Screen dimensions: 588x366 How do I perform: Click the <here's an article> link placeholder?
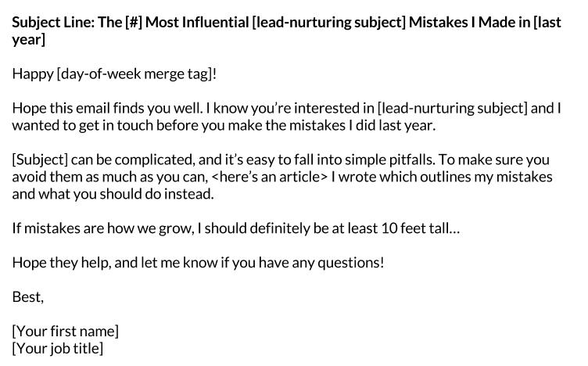pyautogui.click(x=270, y=177)
